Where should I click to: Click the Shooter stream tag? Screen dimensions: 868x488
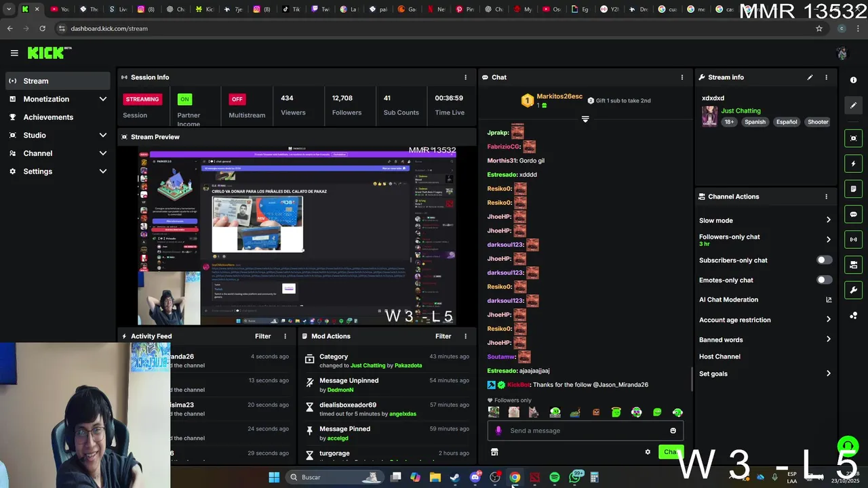coord(818,122)
